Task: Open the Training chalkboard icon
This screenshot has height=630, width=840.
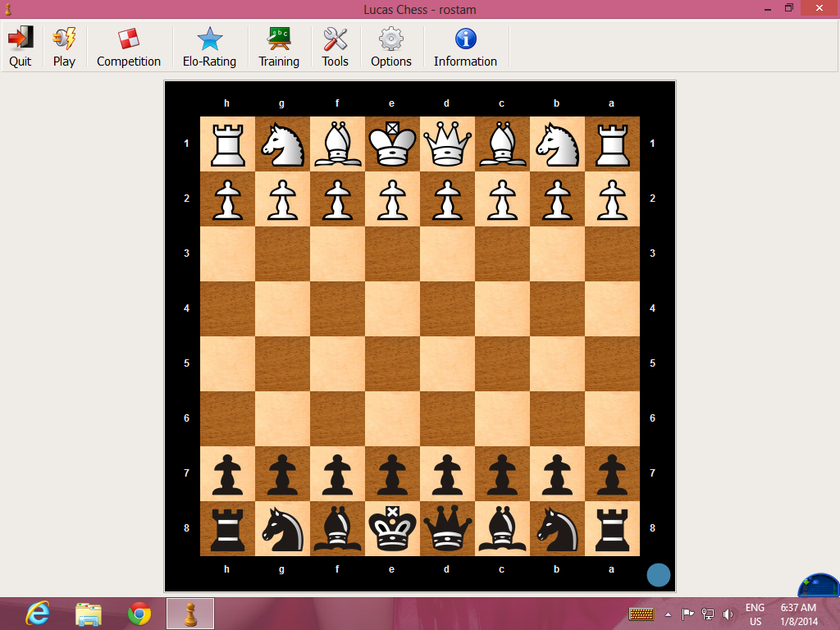Action: pos(279,39)
